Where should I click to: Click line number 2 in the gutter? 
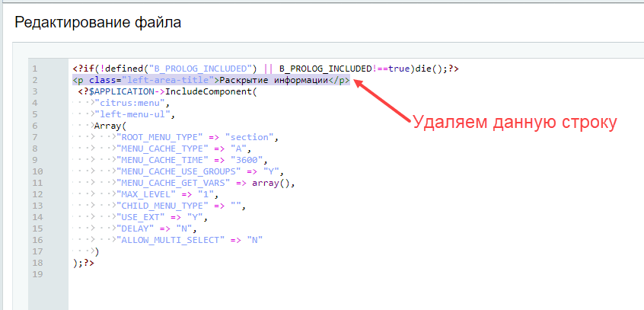tap(35, 80)
